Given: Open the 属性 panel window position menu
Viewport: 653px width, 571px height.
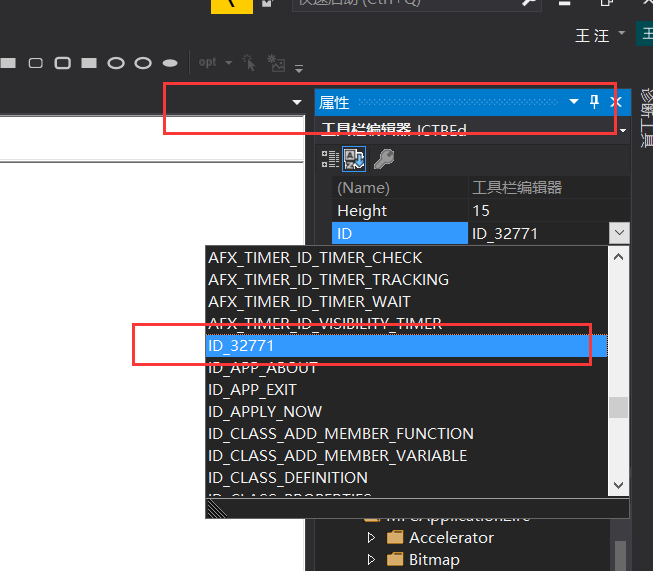Looking at the screenshot, I should [574, 102].
